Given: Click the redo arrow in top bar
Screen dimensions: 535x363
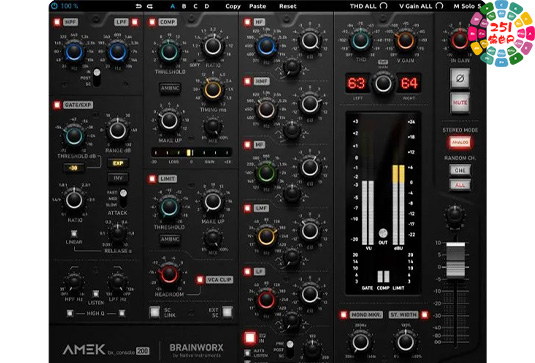Looking at the screenshot, I should (x=150, y=6).
